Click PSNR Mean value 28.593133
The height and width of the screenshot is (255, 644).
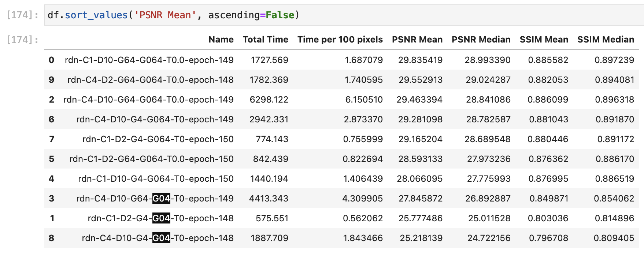coord(421,159)
